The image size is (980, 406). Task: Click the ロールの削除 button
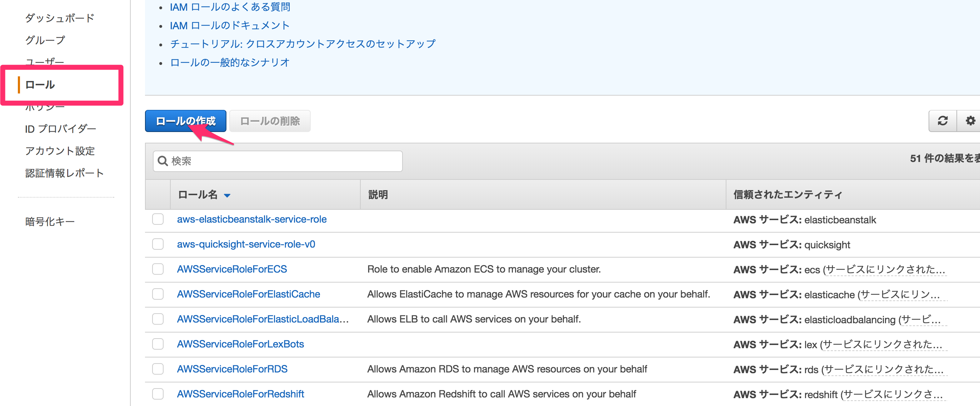270,121
